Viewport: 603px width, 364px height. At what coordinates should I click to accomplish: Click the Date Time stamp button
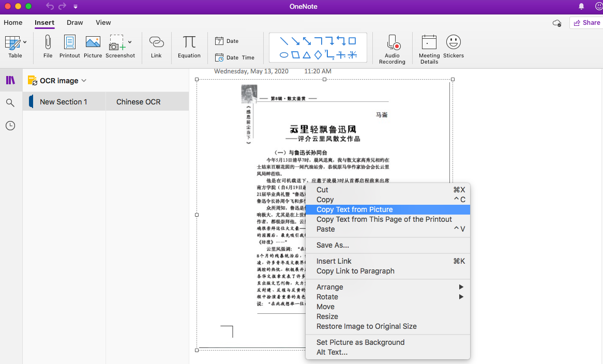[235, 58]
